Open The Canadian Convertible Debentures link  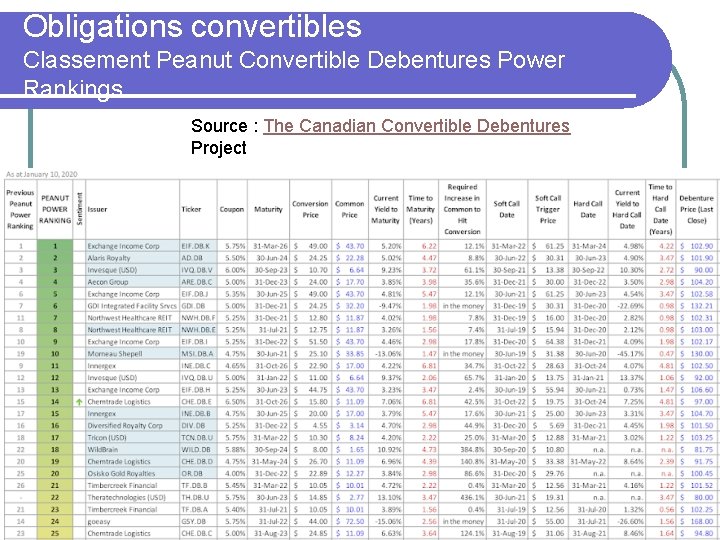[416, 126]
